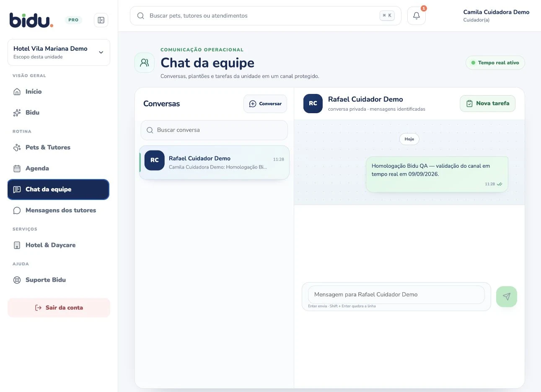
Task: Click the Hoje date chip
Action: pyautogui.click(x=409, y=139)
